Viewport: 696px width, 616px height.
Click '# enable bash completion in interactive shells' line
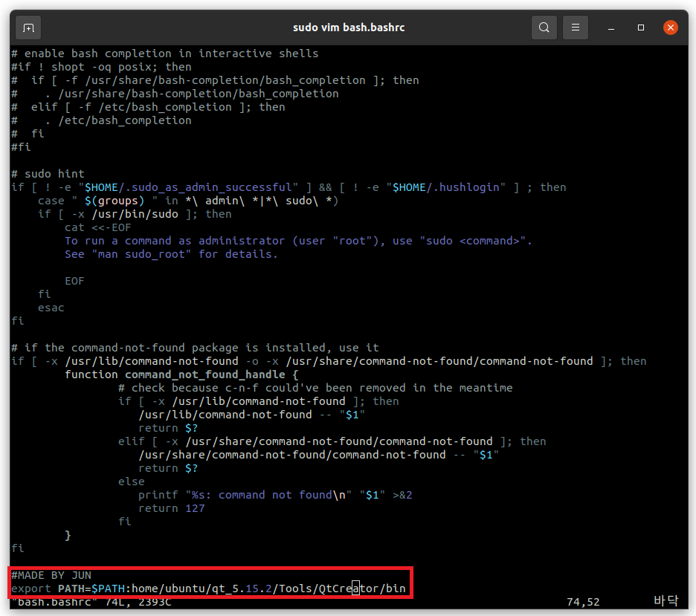[164, 54]
